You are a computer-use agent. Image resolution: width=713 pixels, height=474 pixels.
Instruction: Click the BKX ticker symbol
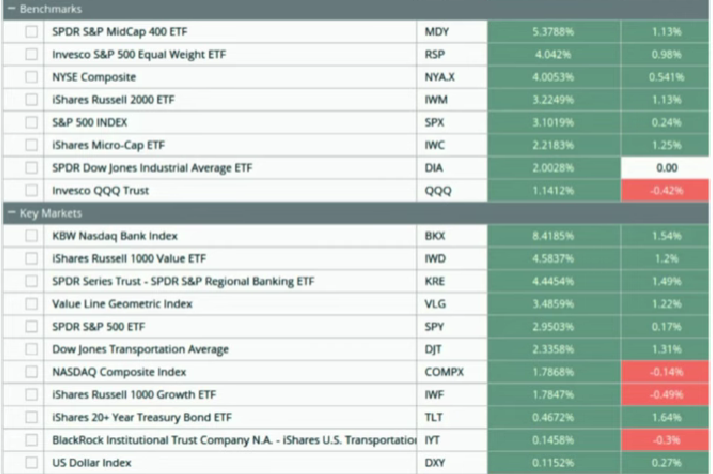click(x=435, y=237)
